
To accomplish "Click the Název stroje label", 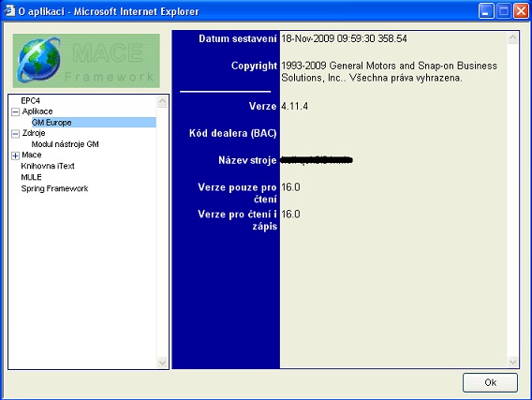I will [x=247, y=160].
